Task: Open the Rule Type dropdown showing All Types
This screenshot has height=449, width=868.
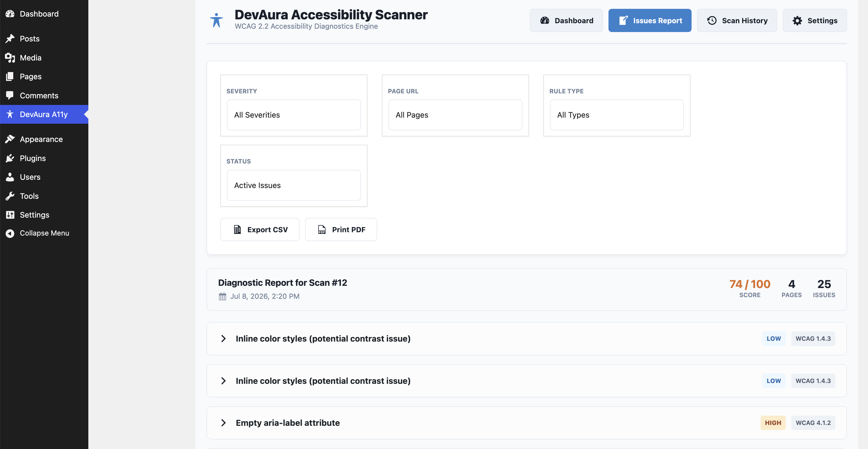Action: click(x=617, y=115)
